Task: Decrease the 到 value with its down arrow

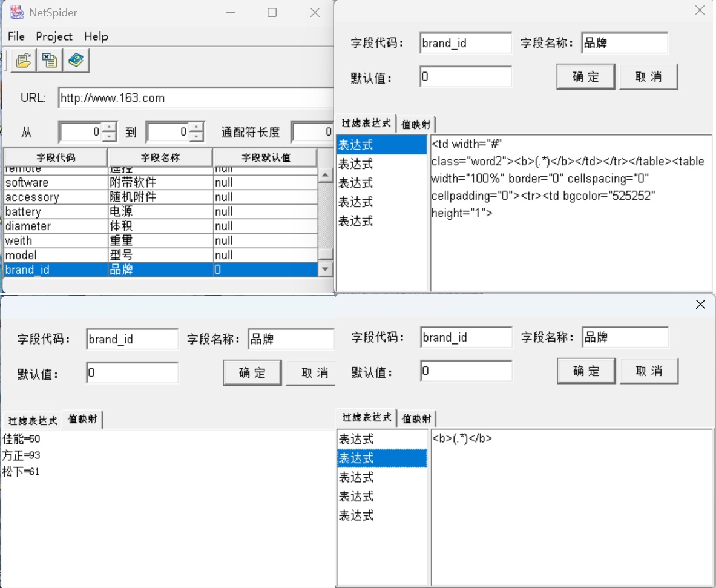Action: point(196,137)
